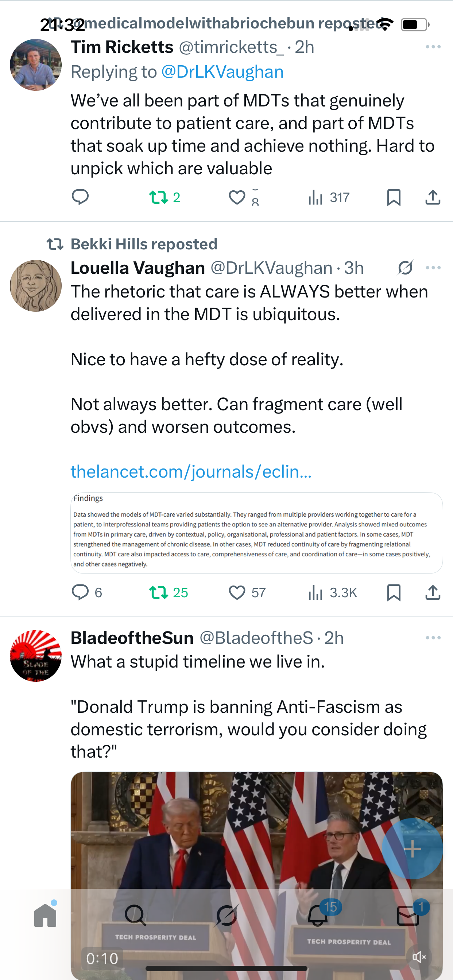Open more options on Louella Vaughan's tweet

click(x=433, y=268)
